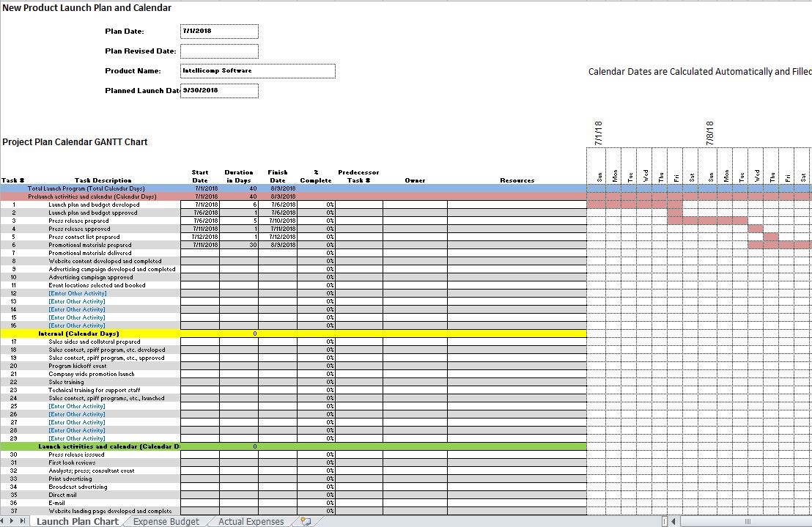Select Prelaunch activities and calendar row label
The height and width of the screenshot is (527, 812).
click(92, 196)
